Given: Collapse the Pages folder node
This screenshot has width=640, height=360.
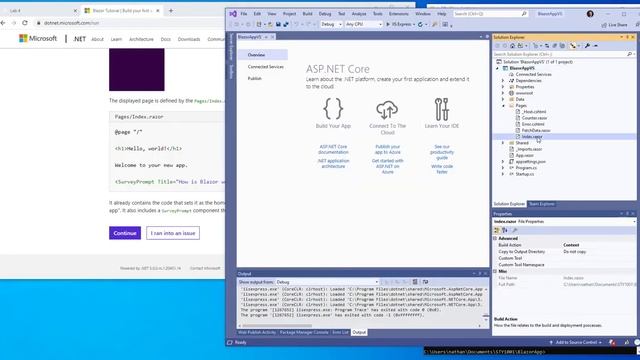Looking at the screenshot, I should click(503, 106).
